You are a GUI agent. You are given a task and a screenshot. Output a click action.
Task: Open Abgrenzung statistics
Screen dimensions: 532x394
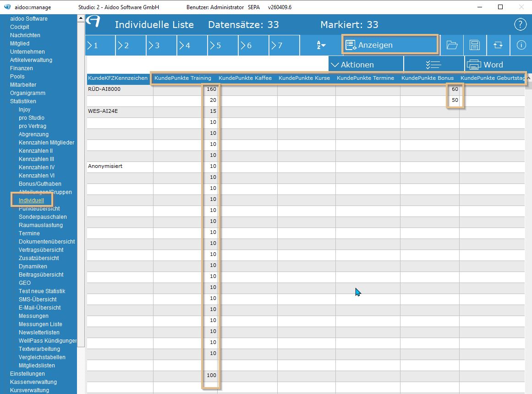pyautogui.click(x=33, y=134)
